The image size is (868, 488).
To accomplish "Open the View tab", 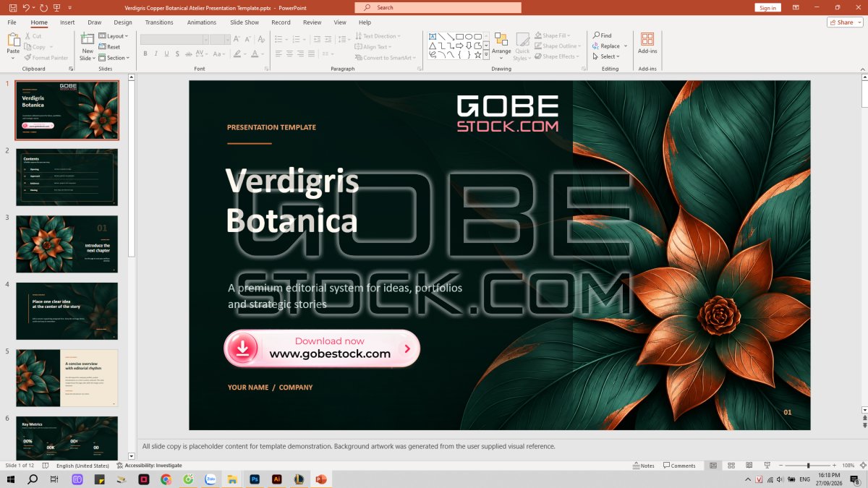I will (x=340, y=22).
